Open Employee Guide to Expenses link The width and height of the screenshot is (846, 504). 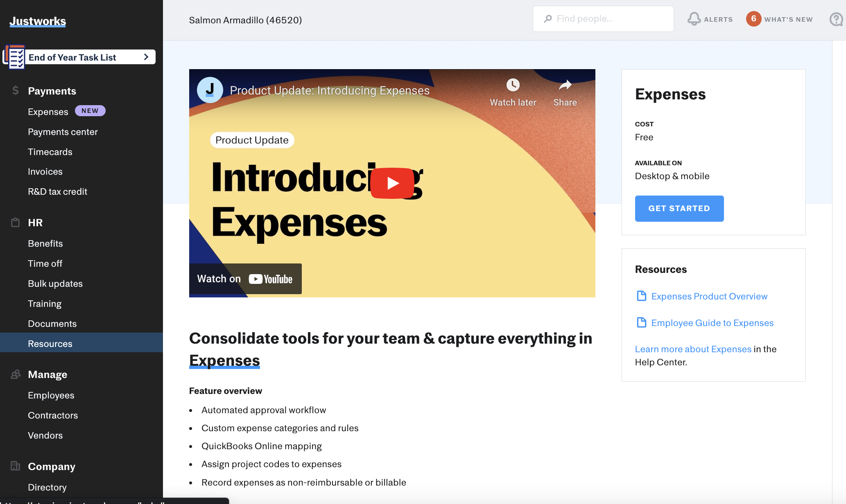tap(712, 323)
